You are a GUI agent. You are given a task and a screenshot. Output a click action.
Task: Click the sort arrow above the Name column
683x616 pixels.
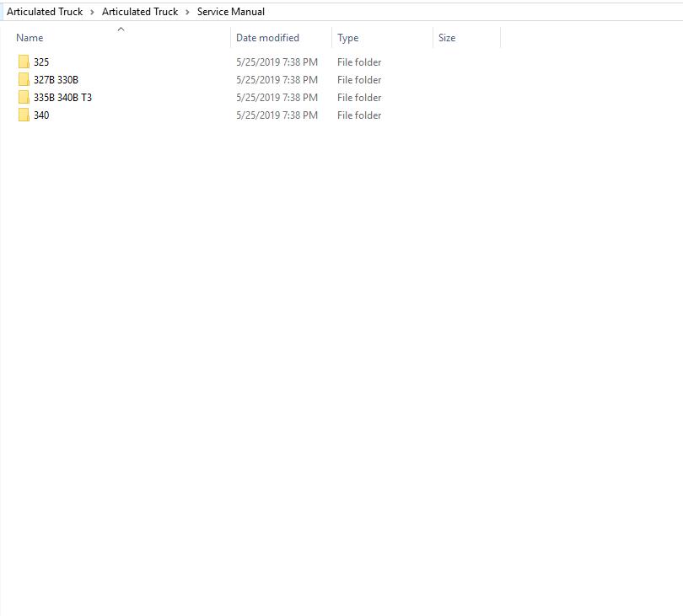pos(121,29)
